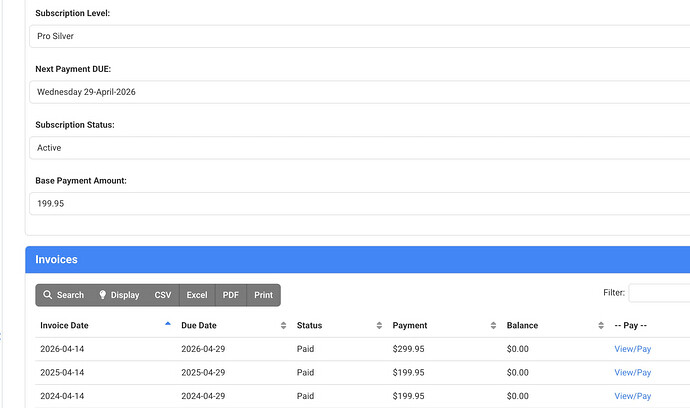Click Paid status in 2025-04-14 row
The width and height of the screenshot is (690, 408).
(305, 373)
